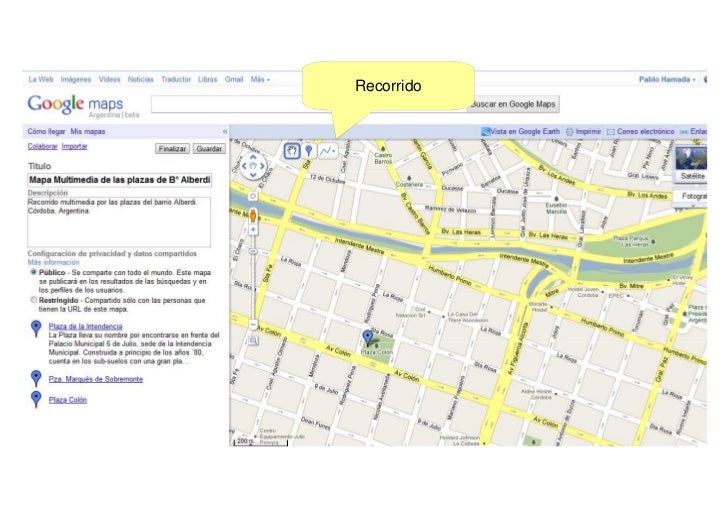Select the draw line tool
The image size is (728, 515).
point(326,150)
